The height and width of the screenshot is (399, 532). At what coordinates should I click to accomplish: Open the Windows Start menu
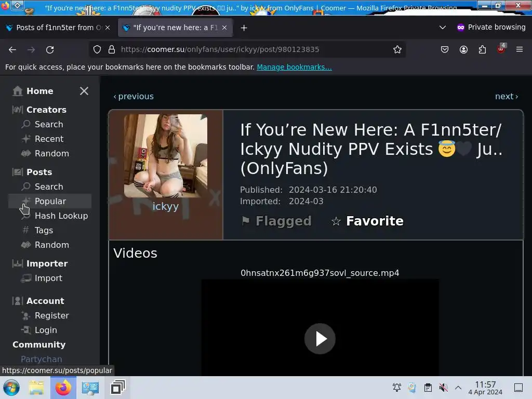11,388
